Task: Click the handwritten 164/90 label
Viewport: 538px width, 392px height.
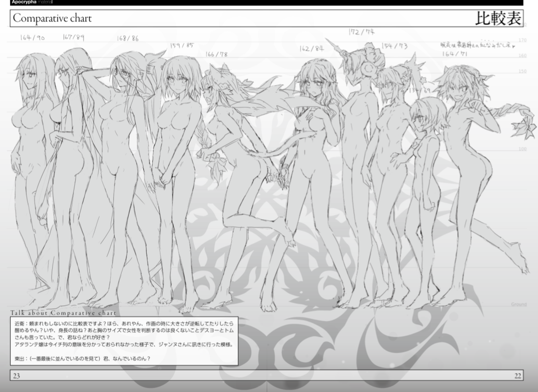Action: (32, 38)
